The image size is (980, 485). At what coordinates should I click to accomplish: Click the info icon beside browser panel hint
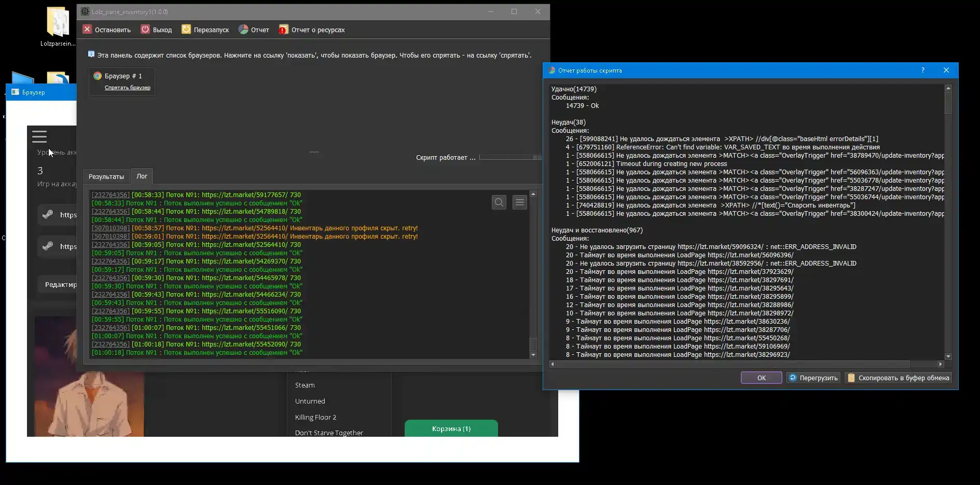click(x=91, y=54)
